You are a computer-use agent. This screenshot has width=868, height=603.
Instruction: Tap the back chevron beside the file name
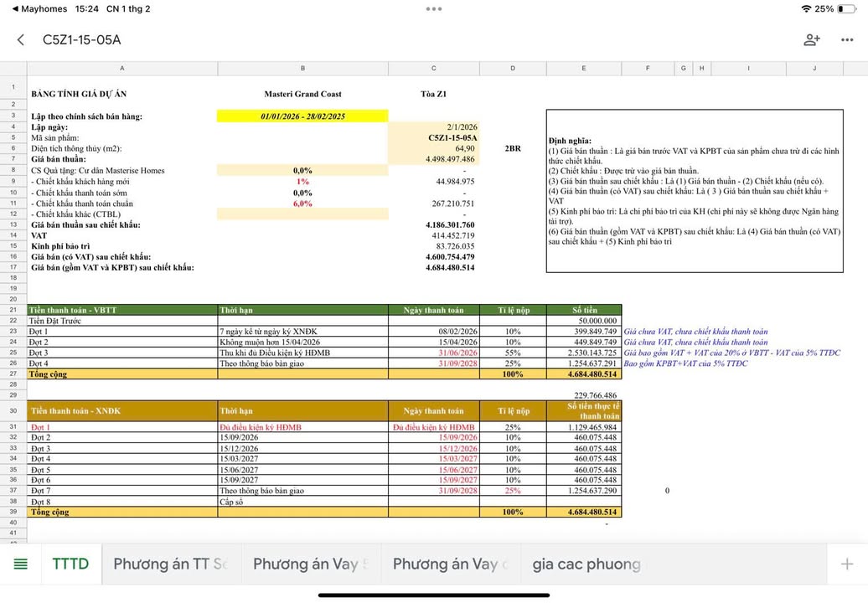coord(21,39)
